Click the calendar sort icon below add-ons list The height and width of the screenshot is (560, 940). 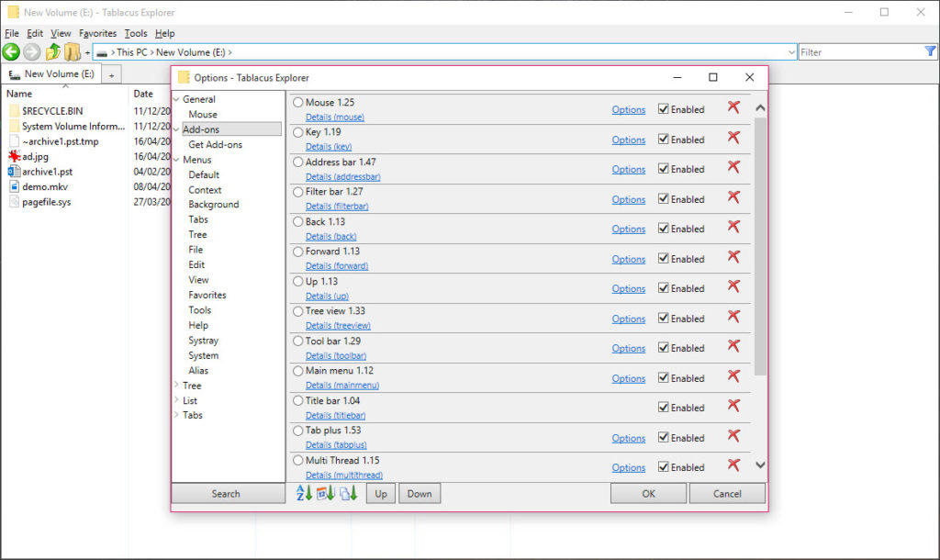[326, 493]
